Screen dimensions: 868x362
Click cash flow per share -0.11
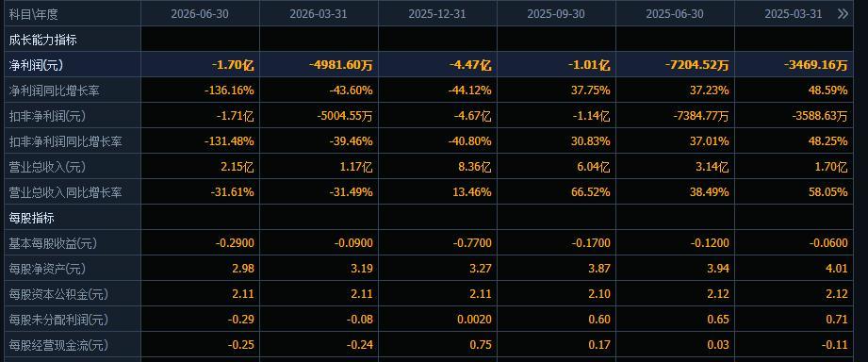point(836,345)
